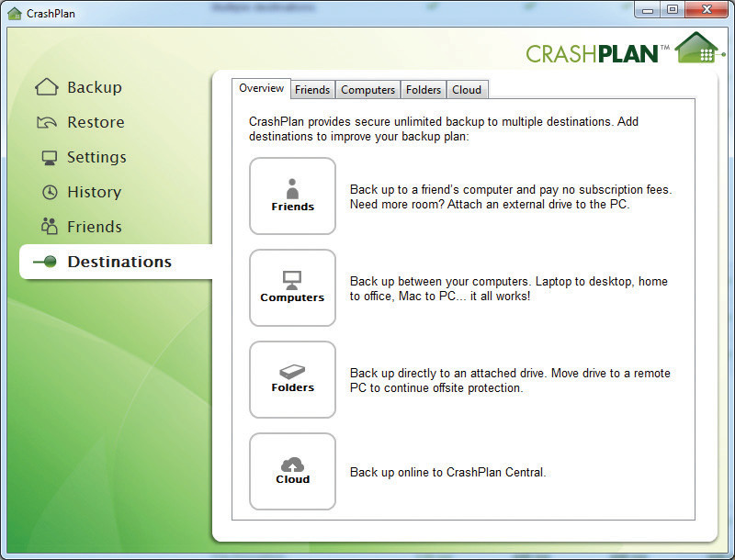Select the Destinations slider icon in sidebar
This screenshot has width=735, height=560.
45,262
